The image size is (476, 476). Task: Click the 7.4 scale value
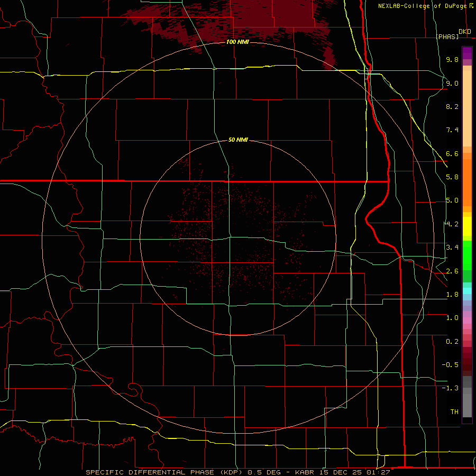click(x=452, y=130)
